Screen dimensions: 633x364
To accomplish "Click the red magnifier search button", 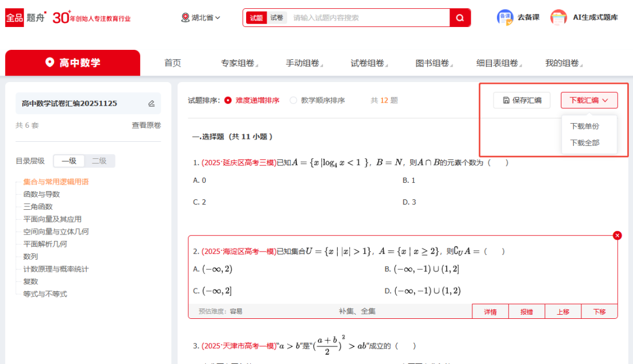I will (460, 18).
